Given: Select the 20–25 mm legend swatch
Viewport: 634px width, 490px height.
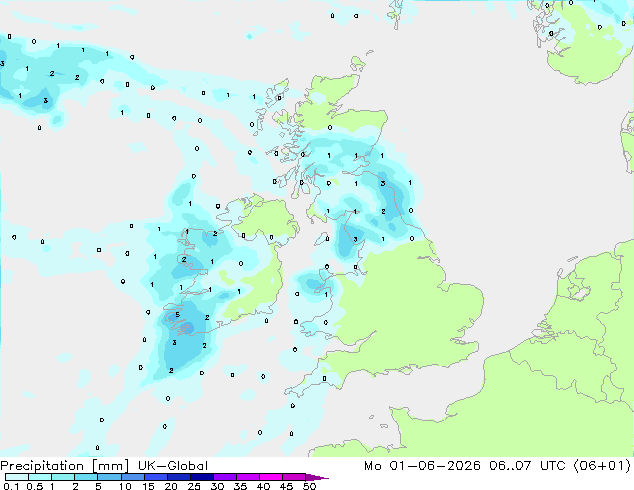Looking at the screenshot, I should 178,477.
